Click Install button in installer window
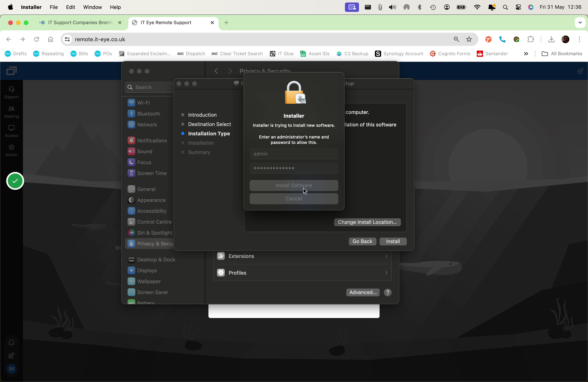The image size is (588, 382). (393, 241)
